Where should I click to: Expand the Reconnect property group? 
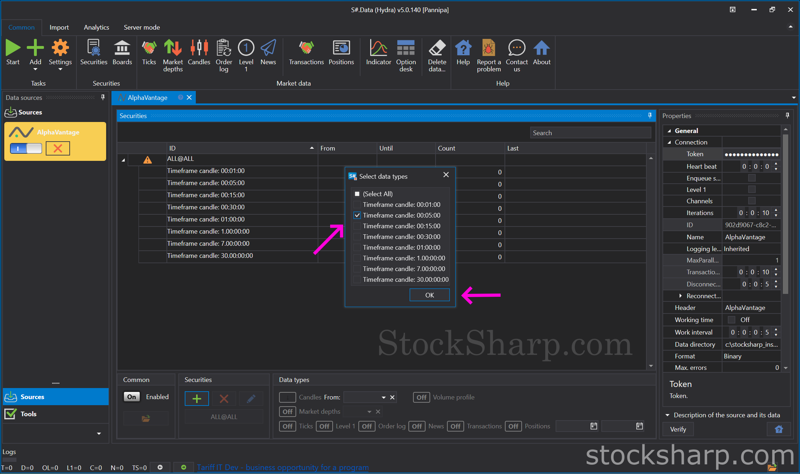[680, 296]
